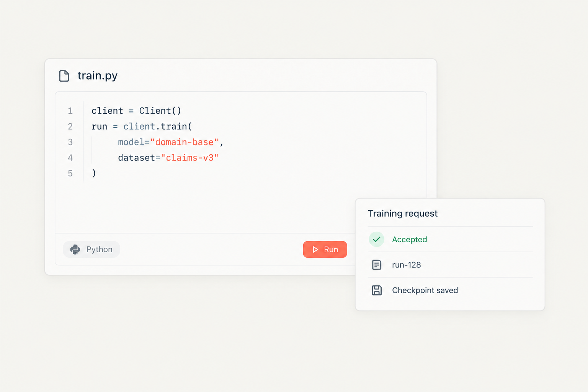Click the dataset= keyword argument
Screen dimensions: 588x392
(139, 158)
